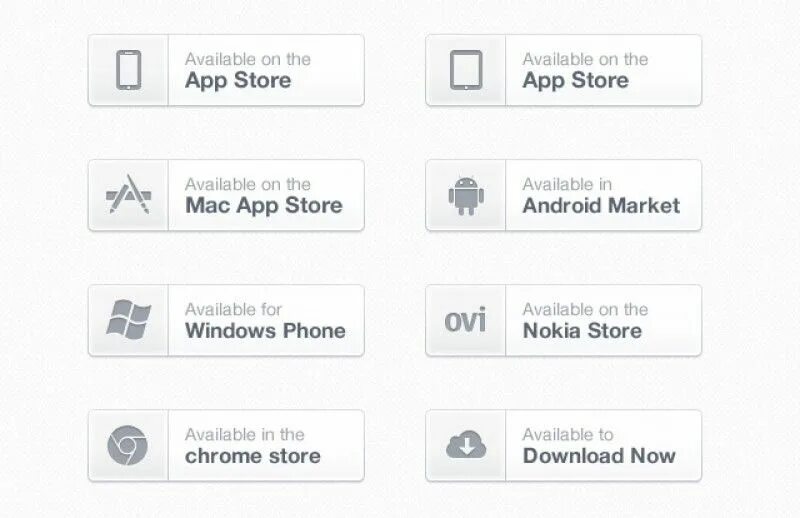Click the Android robot icon
800x518 pixels.
click(466, 195)
